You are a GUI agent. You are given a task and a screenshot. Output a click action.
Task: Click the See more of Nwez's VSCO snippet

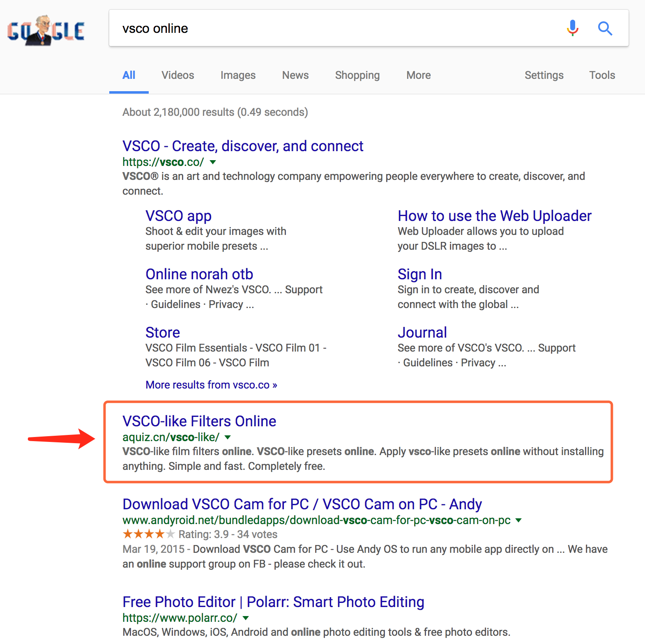(x=234, y=297)
